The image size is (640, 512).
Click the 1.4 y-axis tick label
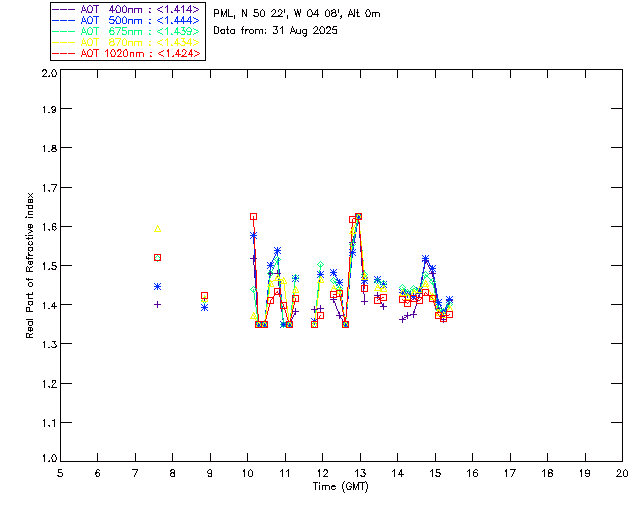pos(49,305)
